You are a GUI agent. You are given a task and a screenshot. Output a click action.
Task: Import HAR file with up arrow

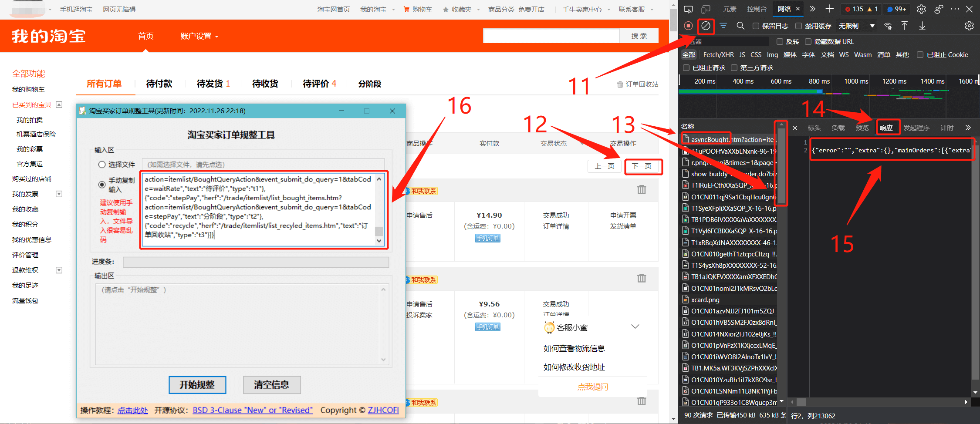click(905, 26)
